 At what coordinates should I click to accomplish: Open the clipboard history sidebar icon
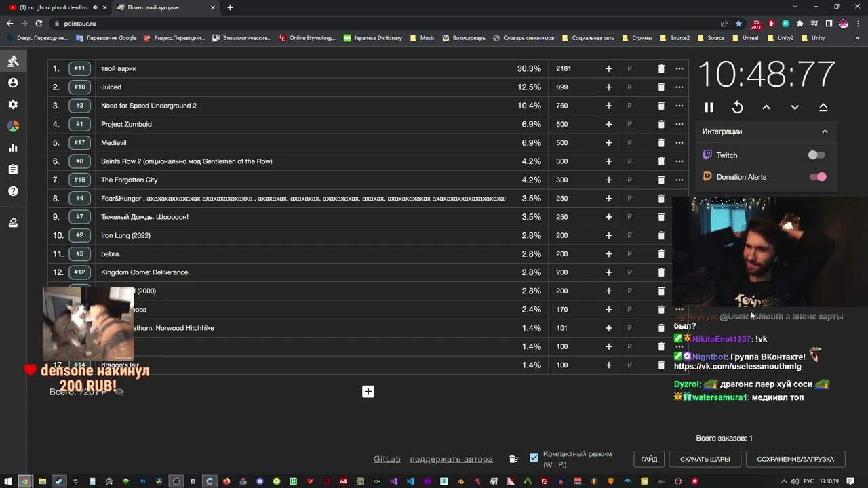tap(13, 169)
